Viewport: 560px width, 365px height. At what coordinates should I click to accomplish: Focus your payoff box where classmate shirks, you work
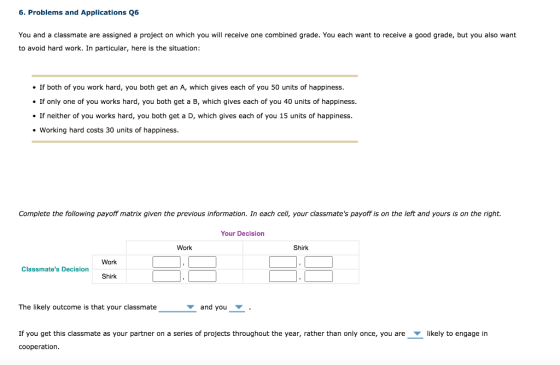coord(202,276)
